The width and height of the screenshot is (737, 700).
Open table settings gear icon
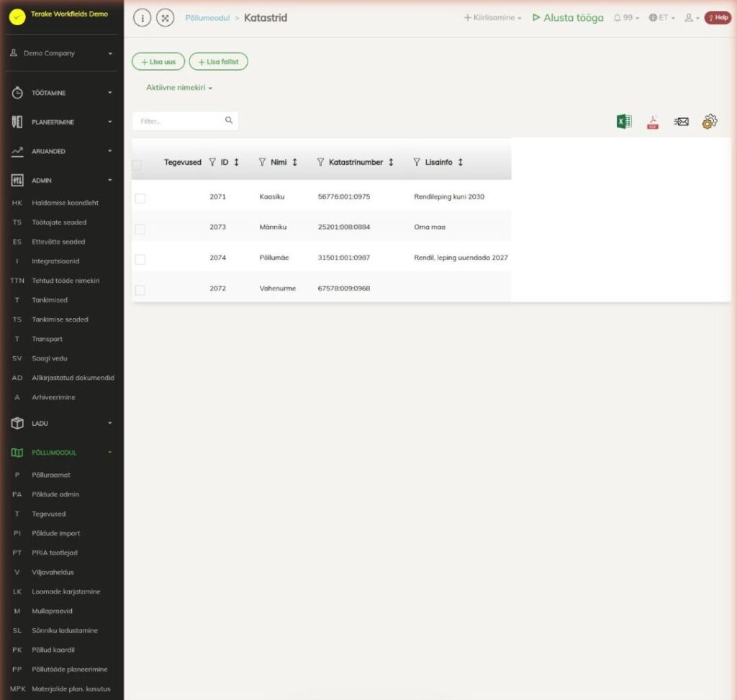click(709, 122)
